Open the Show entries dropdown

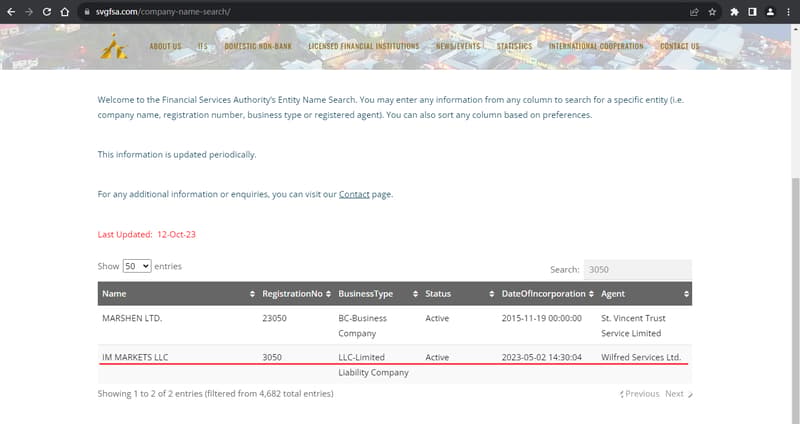pos(137,266)
